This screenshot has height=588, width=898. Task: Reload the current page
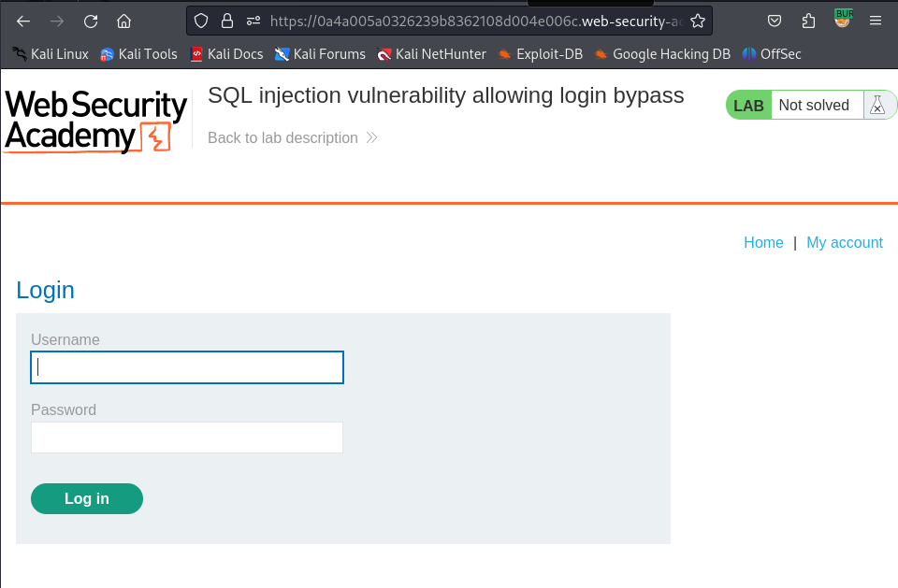91,21
